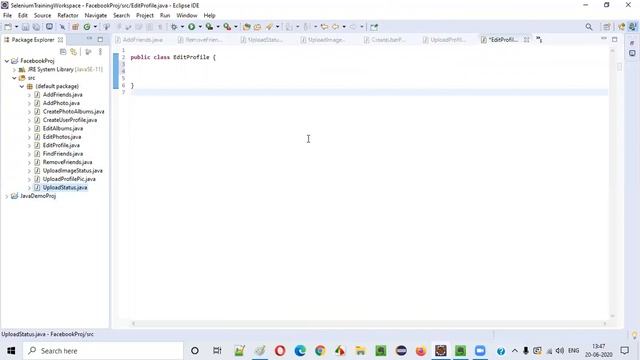Click the Open Perspective icon
This screenshot has height=360, width=640.
pyautogui.click(x=607, y=27)
